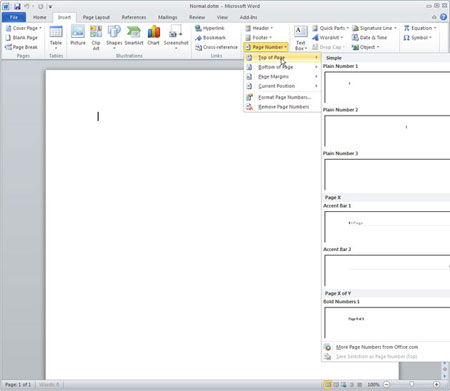The image size is (450, 391).
Task: Switch to Full Screen Reading view
Action: (x=336, y=385)
